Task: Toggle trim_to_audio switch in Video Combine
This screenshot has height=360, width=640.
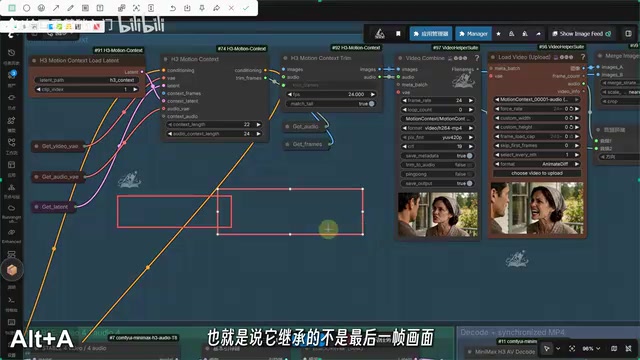Action: pyautogui.click(x=469, y=165)
